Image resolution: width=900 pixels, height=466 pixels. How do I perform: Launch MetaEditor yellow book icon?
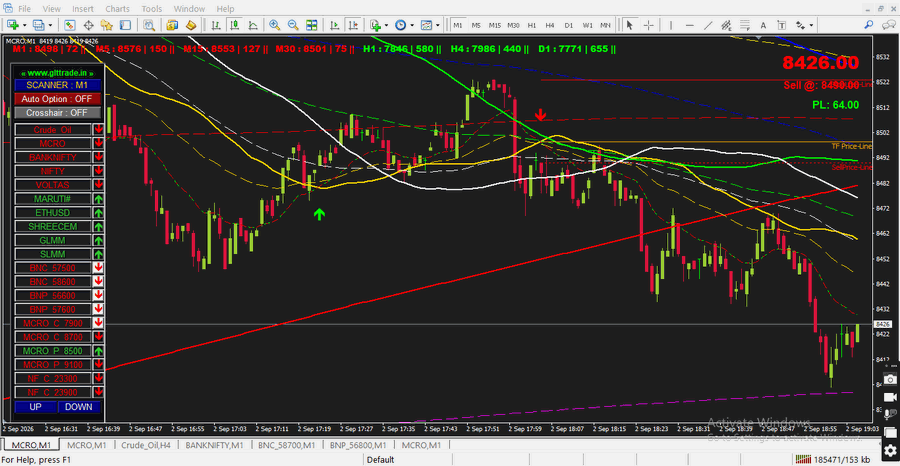click(191, 25)
